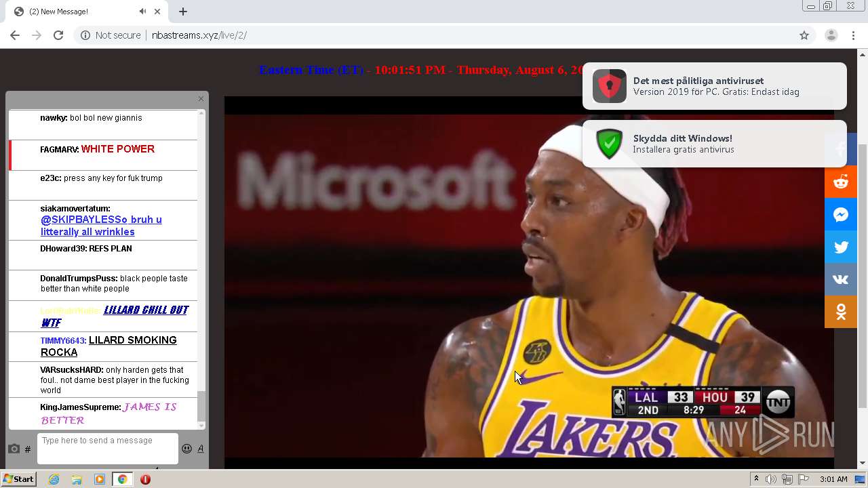Click username e23c in chat
This screenshot has height=488, width=868.
click(51, 178)
